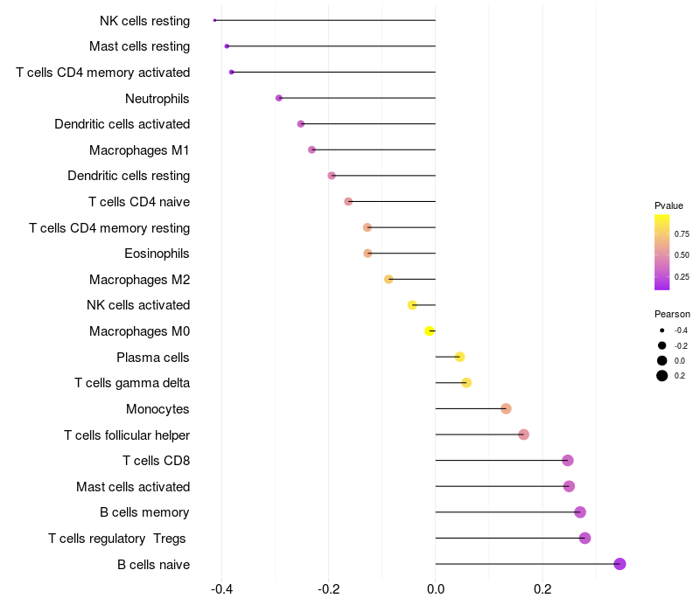Screen dimensions: 700x612
Task: Click the B cells naive data point
Action: click(x=619, y=564)
